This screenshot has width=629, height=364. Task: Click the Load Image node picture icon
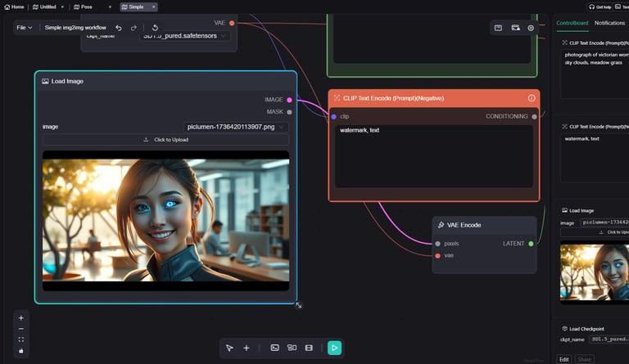(45, 81)
